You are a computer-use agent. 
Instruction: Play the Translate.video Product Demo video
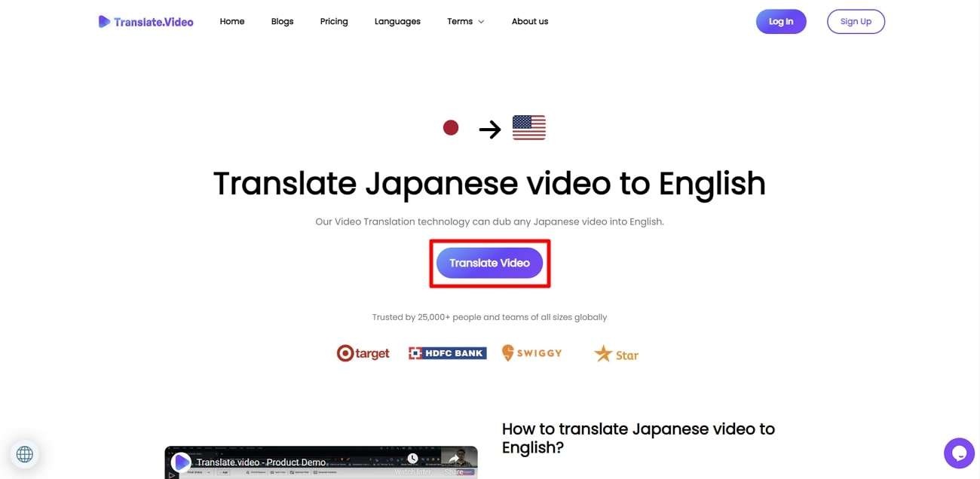(x=181, y=462)
